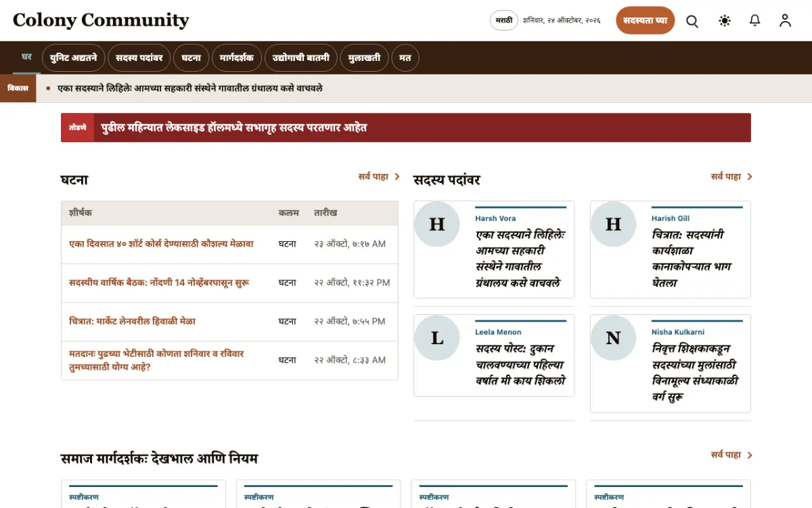Open breaking banner about लेकसाइड हॉल

coord(234,127)
